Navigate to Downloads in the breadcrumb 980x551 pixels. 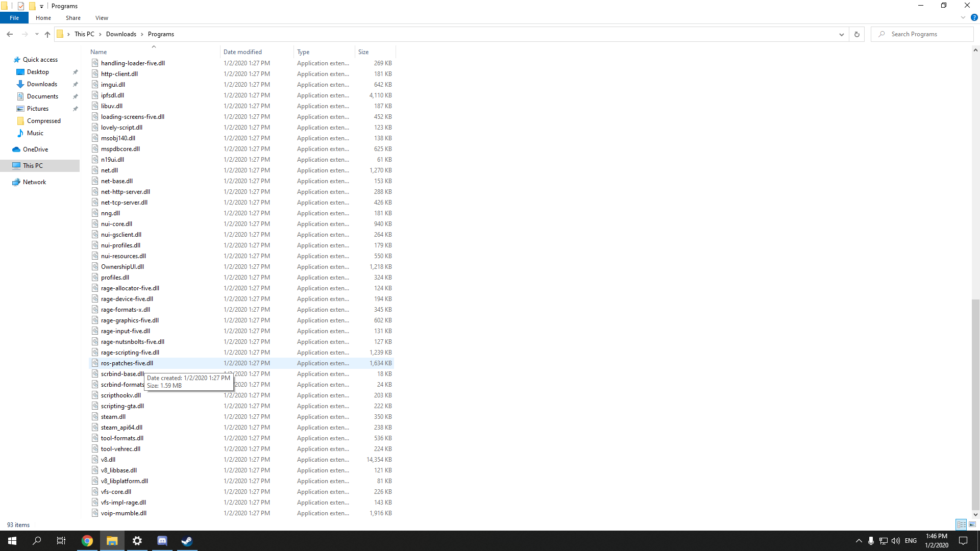click(121, 34)
